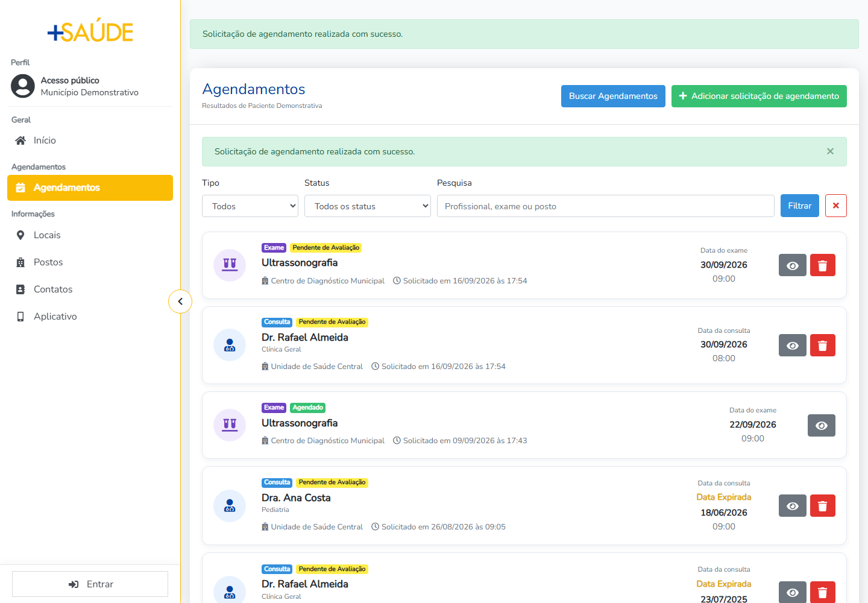Image resolution: width=868 pixels, height=603 pixels.
Task: Click date 18/06/2026 on Ana Costa card
Action: coord(724,513)
